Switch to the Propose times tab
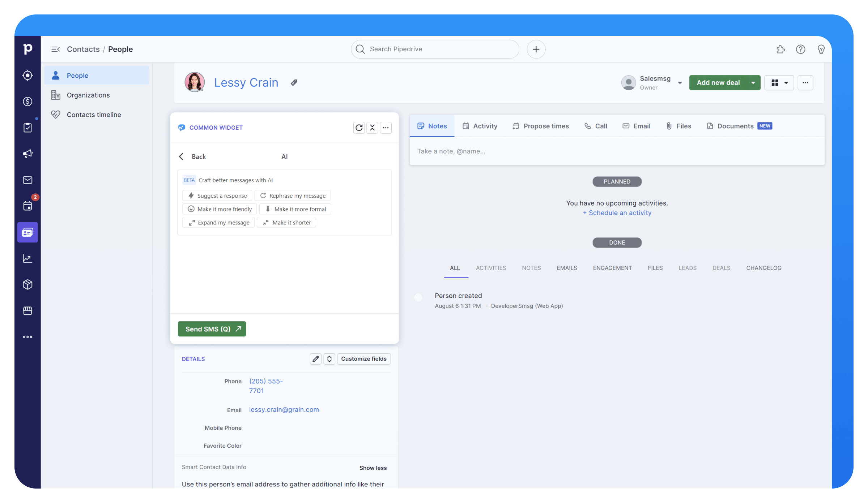This screenshot has height=503, width=868. click(540, 126)
